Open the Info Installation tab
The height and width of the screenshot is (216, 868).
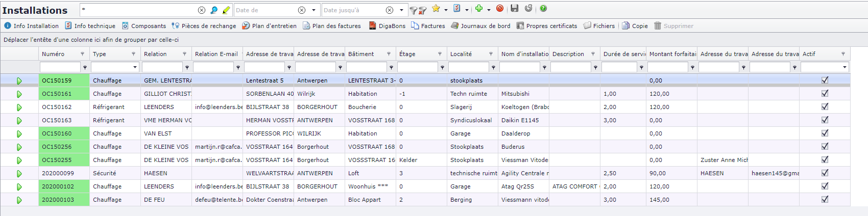(31, 26)
